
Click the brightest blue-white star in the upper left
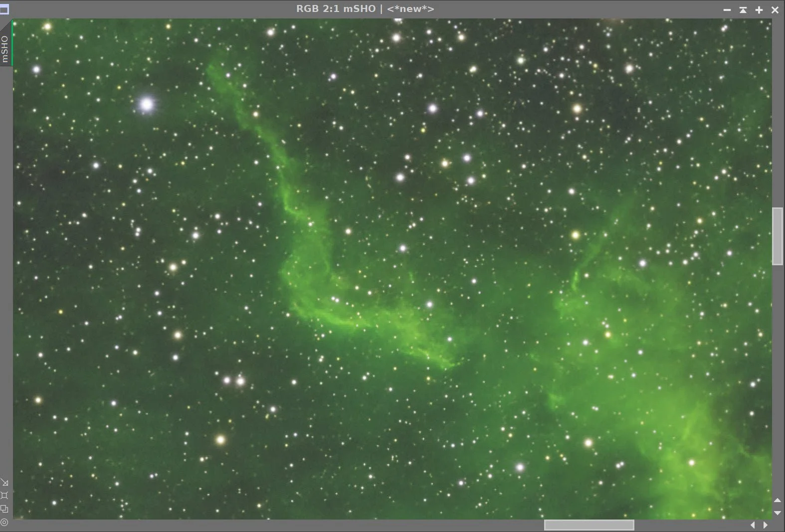[146, 104]
